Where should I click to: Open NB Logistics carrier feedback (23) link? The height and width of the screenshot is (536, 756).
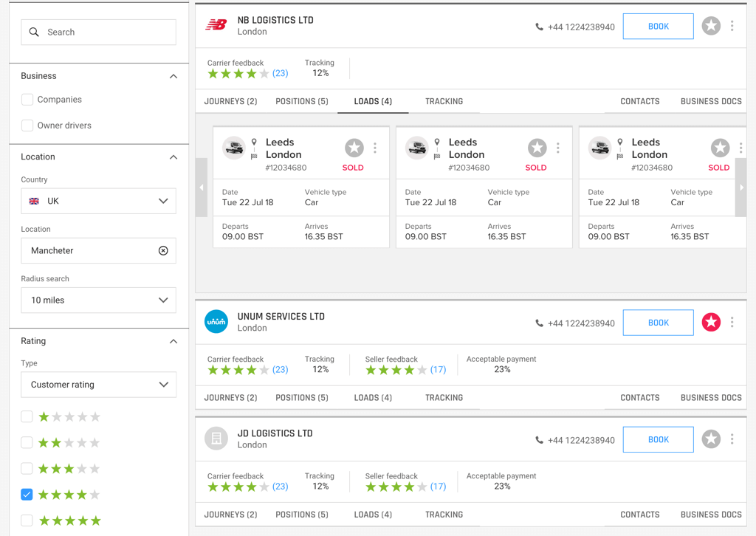[x=280, y=73]
